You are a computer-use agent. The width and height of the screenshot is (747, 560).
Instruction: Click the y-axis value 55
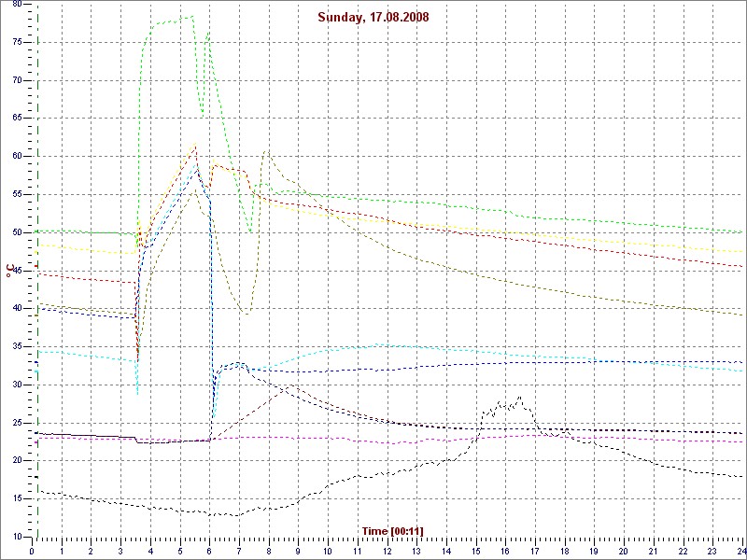coord(17,194)
